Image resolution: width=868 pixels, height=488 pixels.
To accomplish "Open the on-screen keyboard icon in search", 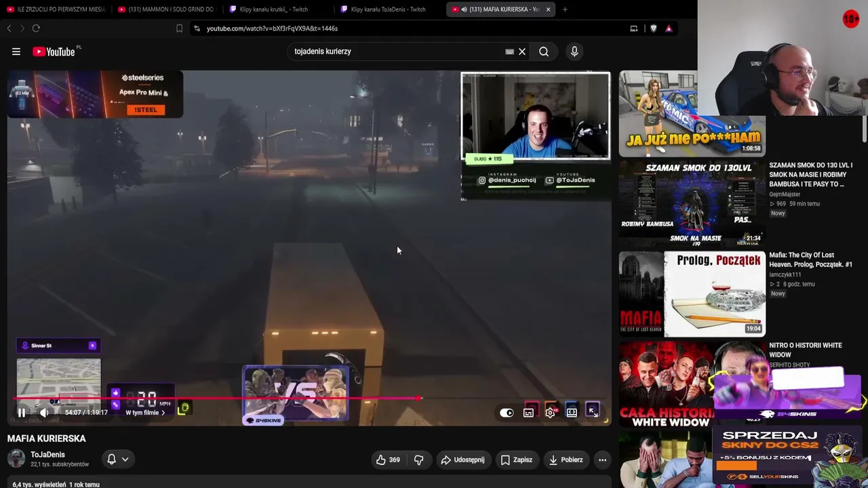I will (509, 52).
